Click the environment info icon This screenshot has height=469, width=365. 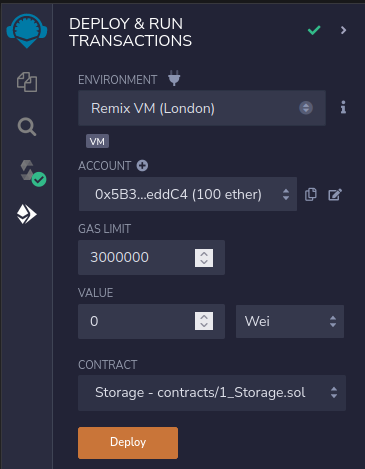click(343, 108)
